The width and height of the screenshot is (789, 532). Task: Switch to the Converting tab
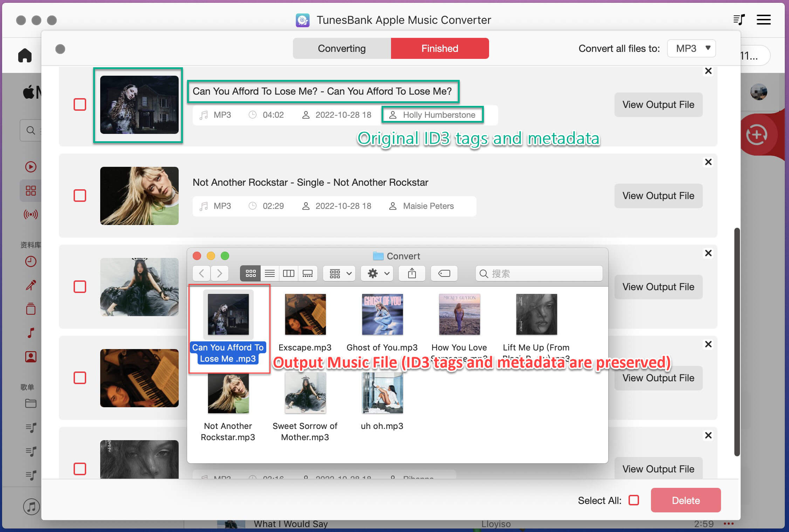(342, 48)
